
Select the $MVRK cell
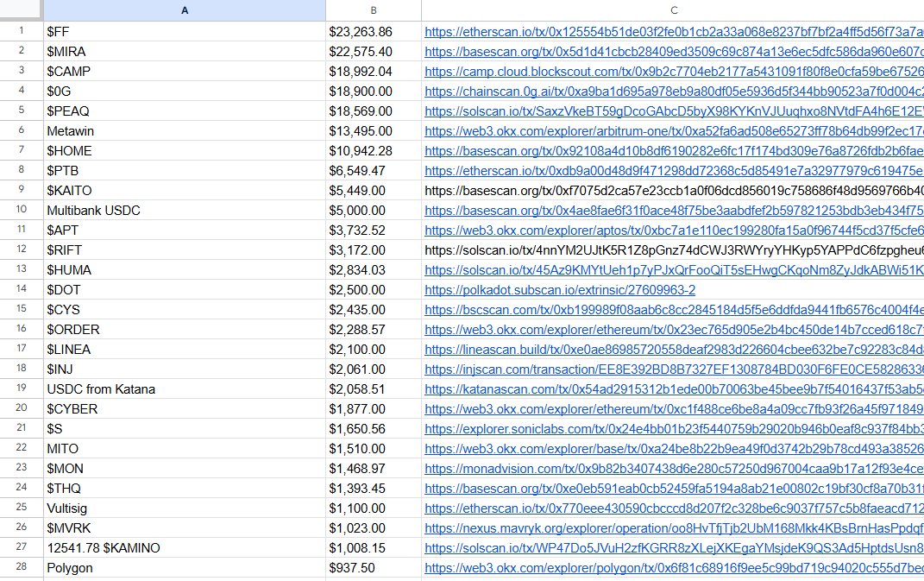(185, 528)
